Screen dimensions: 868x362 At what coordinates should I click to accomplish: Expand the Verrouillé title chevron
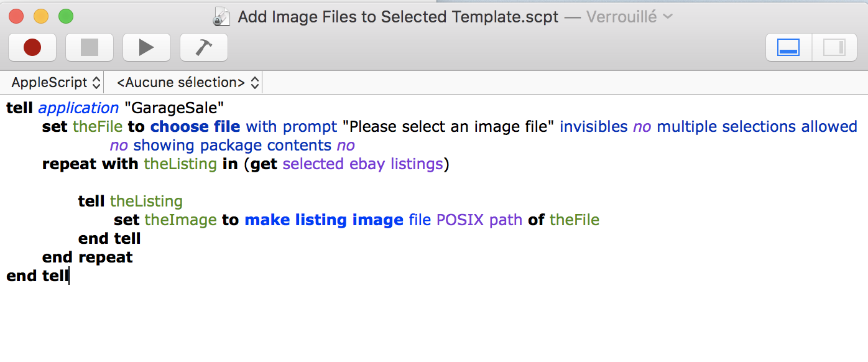(668, 17)
